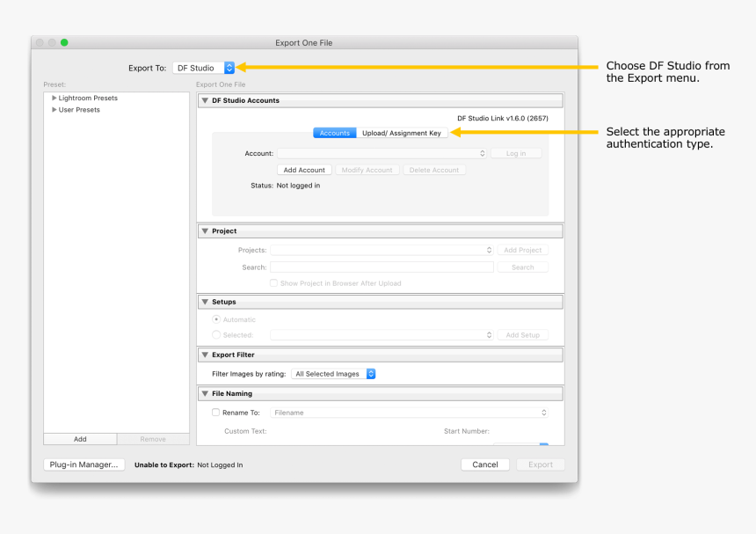Screen dimensions: 756x534
Task: Click the Export One File title bar text
Action: (x=304, y=43)
